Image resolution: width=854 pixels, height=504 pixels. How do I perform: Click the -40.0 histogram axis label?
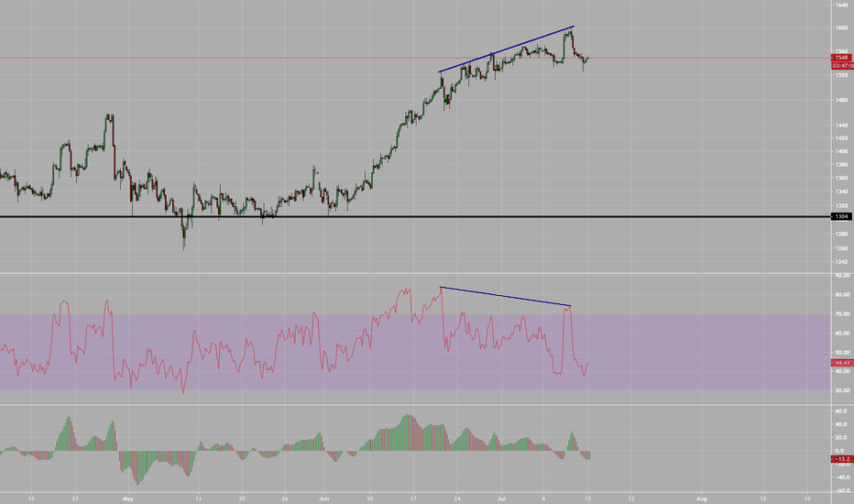pos(841,477)
